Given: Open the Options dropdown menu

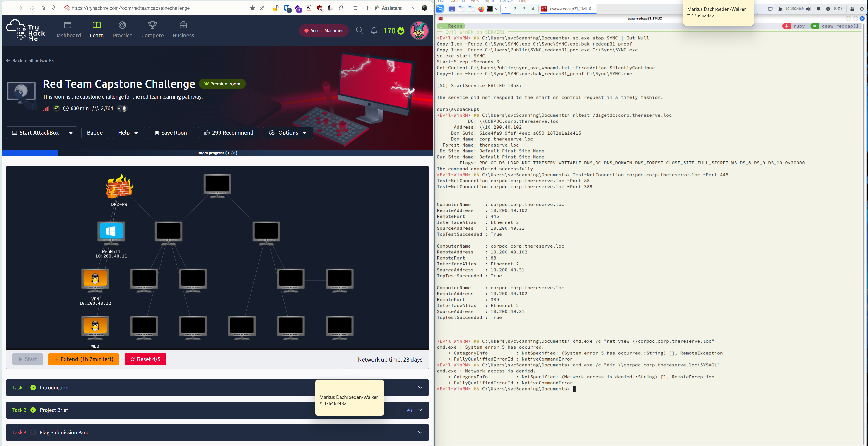Looking at the screenshot, I should click(288, 133).
